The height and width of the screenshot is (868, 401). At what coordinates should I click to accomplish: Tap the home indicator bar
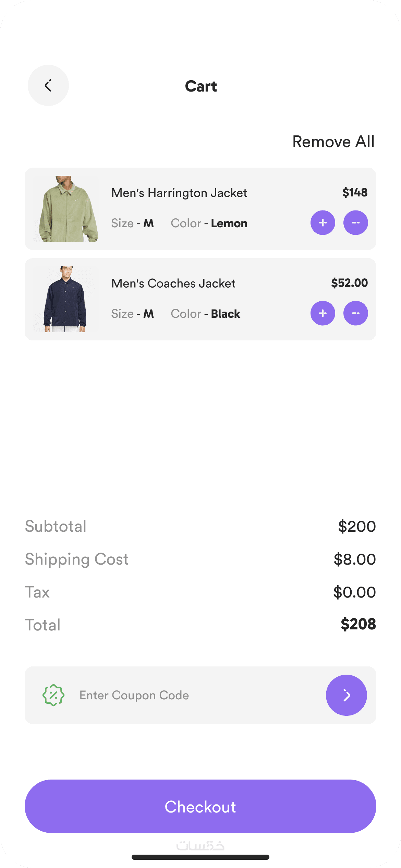coord(200,857)
